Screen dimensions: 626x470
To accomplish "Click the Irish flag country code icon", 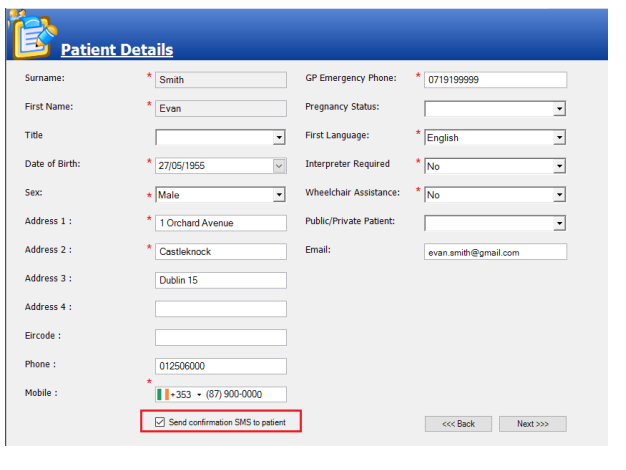I will [x=164, y=394].
